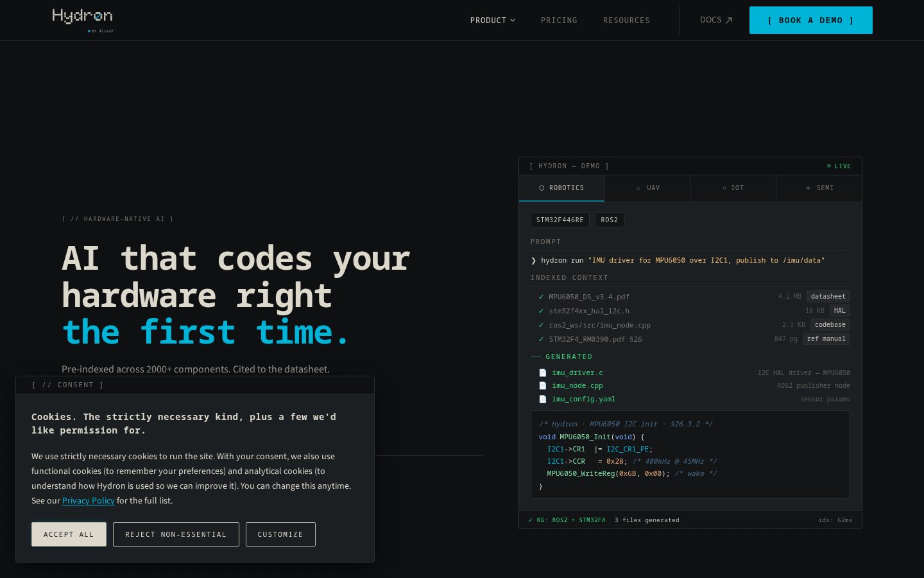Click the UAV tab triangle icon
924x578 pixels.
pos(638,188)
